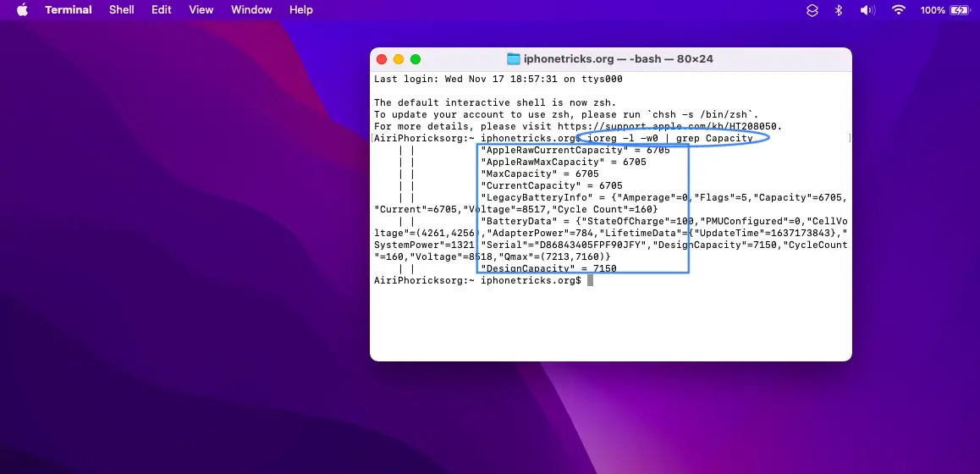Click the "MaxCapacity" = 6705 line

(x=539, y=174)
